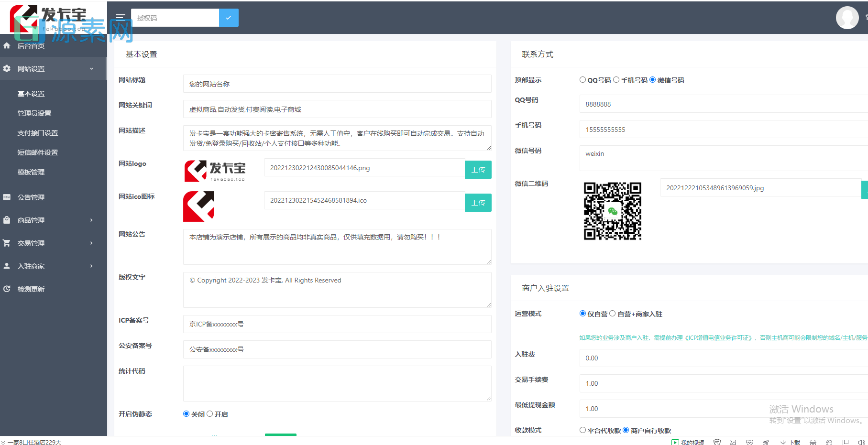Select the 交易管理 shopping cart icon

coord(7,243)
